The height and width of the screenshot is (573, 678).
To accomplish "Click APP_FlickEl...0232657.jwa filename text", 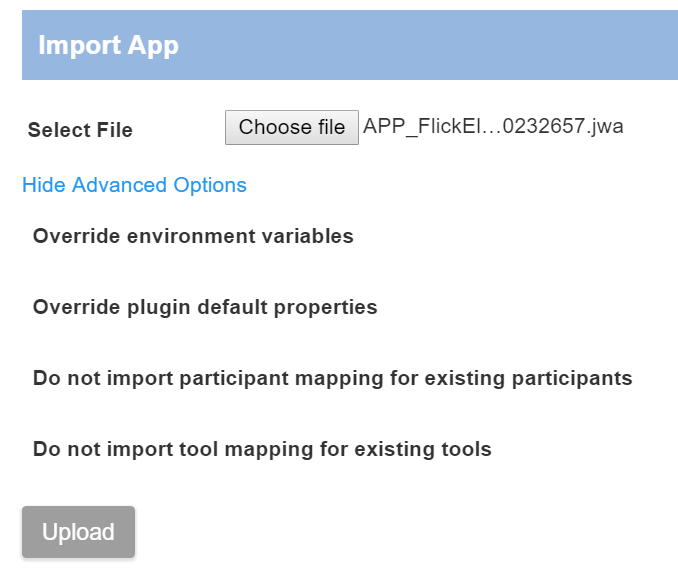I will tap(494, 127).
